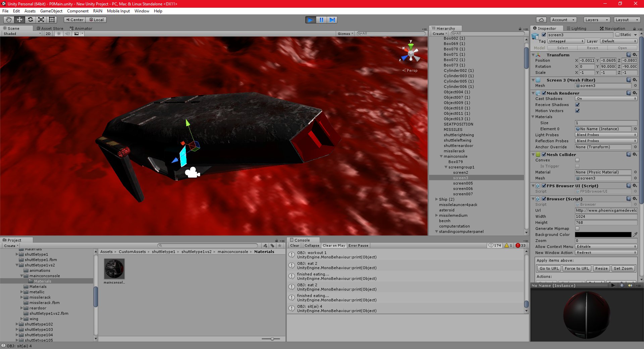Open Browser (Script) gear settings
The height and width of the screenshot is (349, 644).
[635, 199]
